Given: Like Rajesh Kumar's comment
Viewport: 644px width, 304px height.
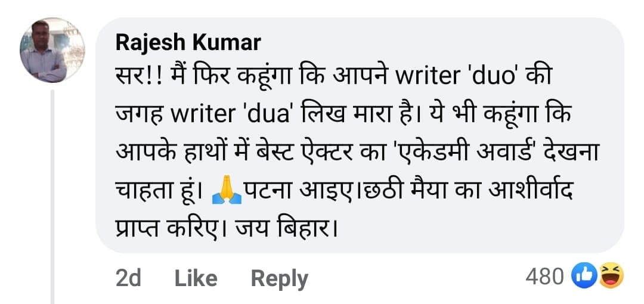Looking at the screenshot, I should coord(196,278).
